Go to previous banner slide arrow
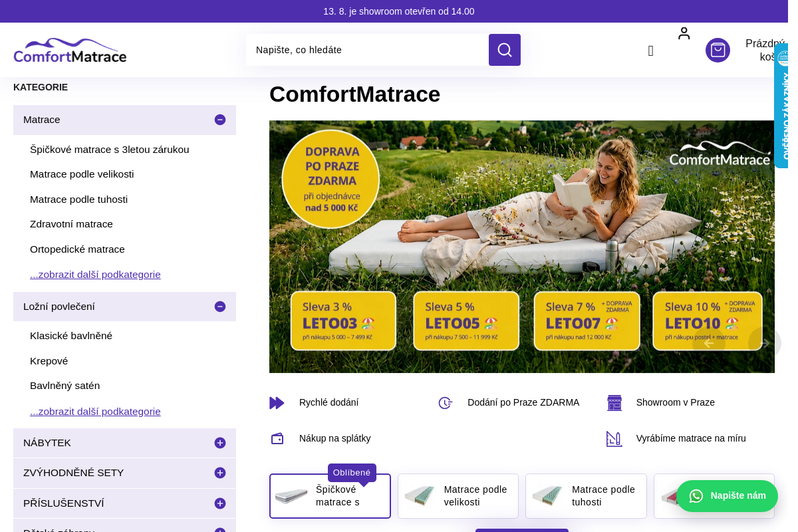798x532 pixels. (x=709, y=343)
